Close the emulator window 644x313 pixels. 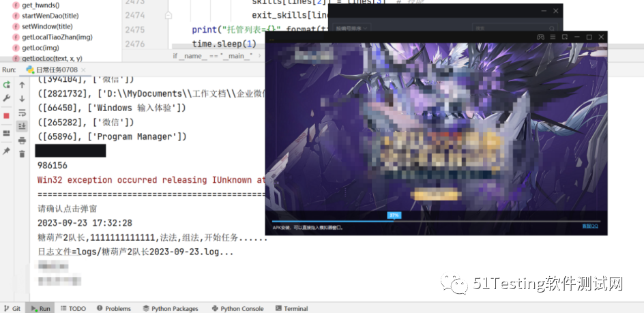coord(601,37)
